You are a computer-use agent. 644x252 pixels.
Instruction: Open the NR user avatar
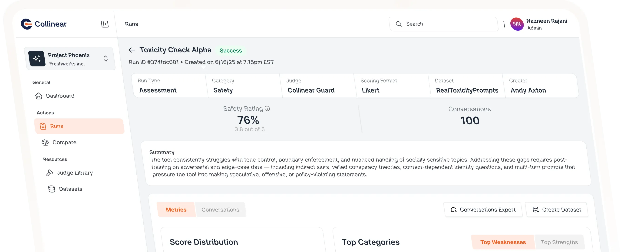point(517,24)
